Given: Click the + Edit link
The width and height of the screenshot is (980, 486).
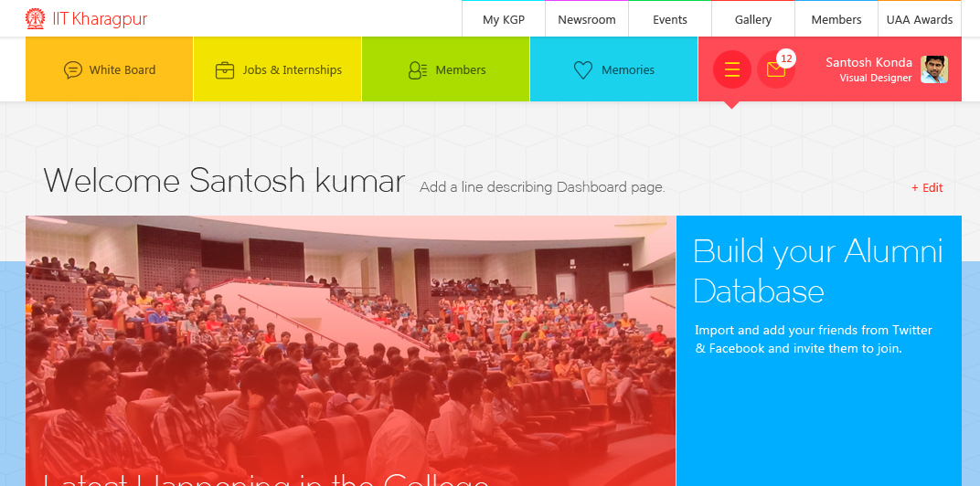Looking at the screenshot, I should 927,187.
